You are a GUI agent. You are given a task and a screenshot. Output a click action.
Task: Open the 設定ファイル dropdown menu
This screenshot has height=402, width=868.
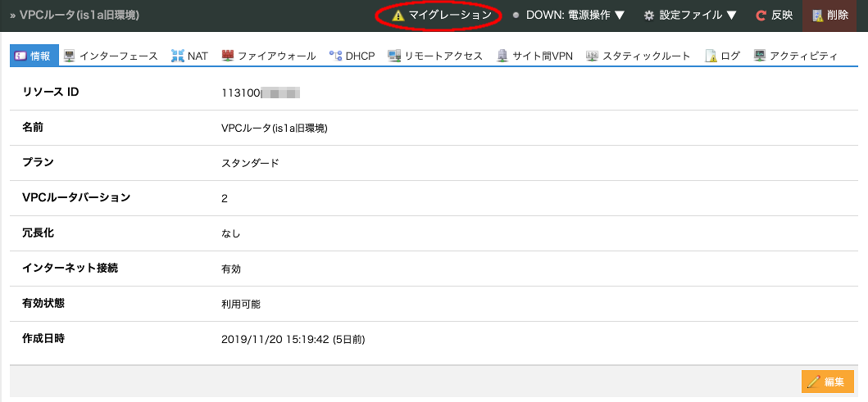[697, 16]
